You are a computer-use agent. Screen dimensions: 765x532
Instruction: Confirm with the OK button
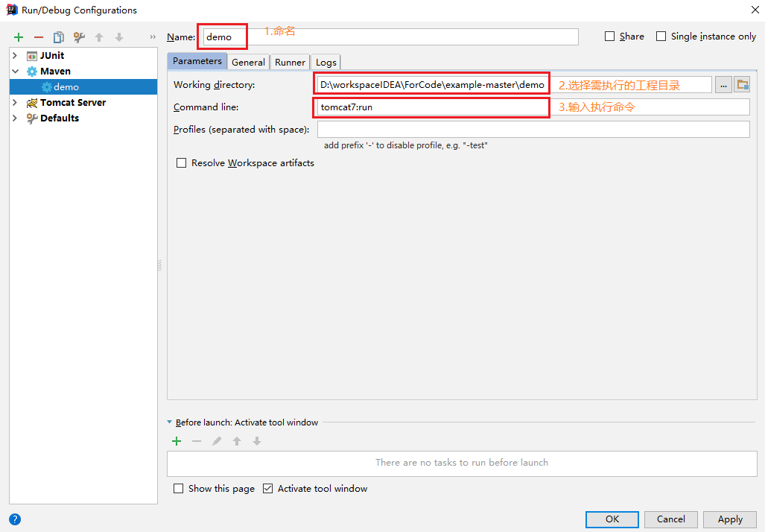[612, 519]
